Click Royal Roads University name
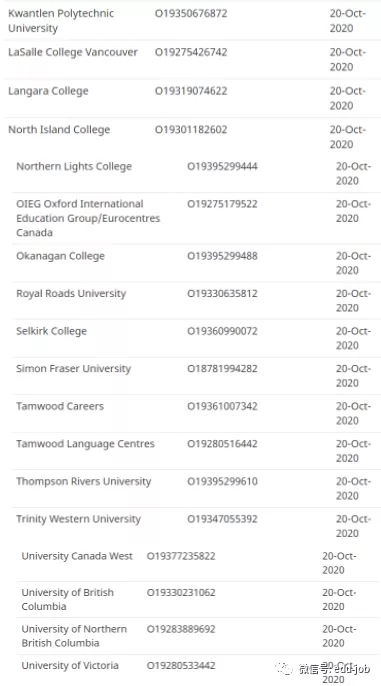The width and height of the screenshot is (381, 686). pyautogui.click(x=71, y=294)
